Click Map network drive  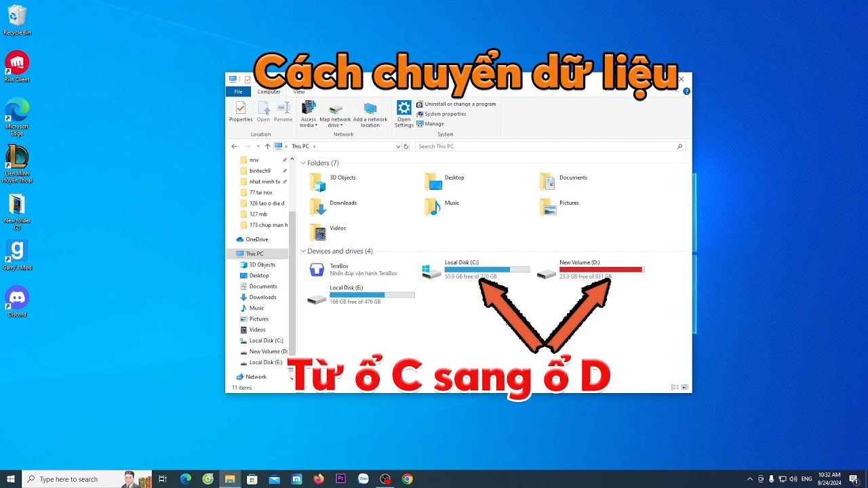[335, 115]
